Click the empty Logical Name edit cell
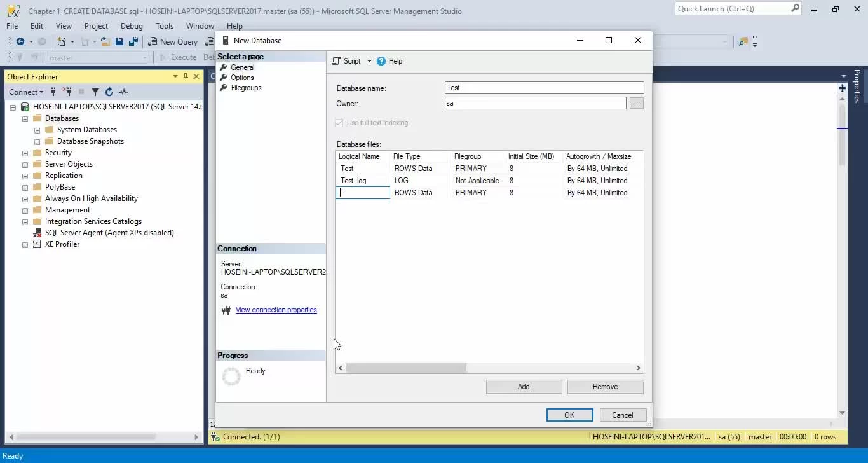Image resolution: width=868 pixels, height=463 pixels. click(x=362, y=193)
